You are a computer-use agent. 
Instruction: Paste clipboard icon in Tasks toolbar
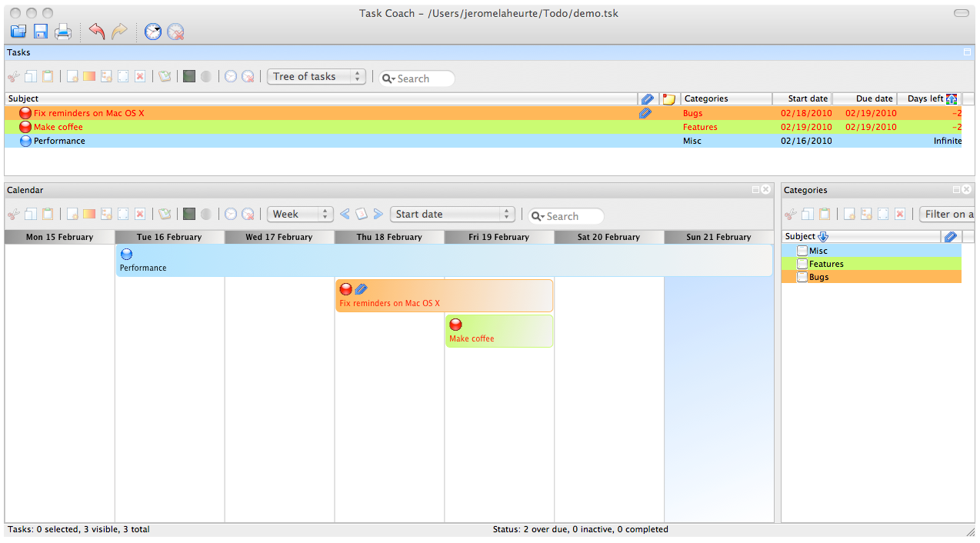pyautogui.click(x=48, y=77)
